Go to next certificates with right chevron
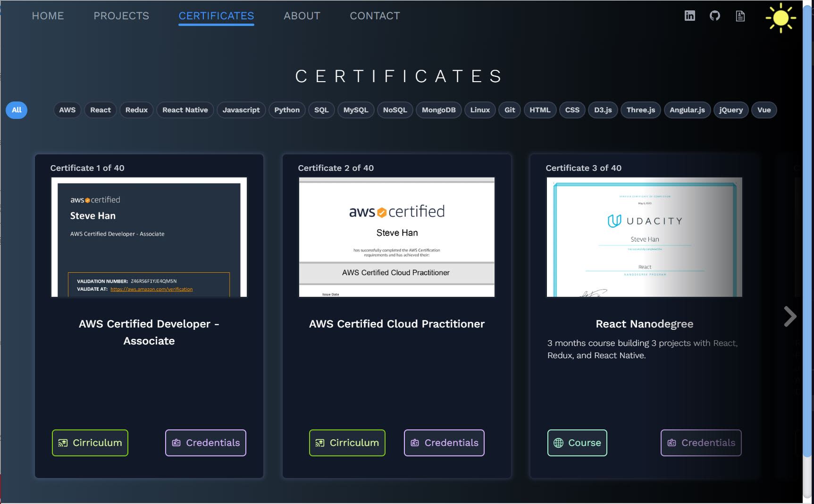814x504 pixels. [789, 317]
